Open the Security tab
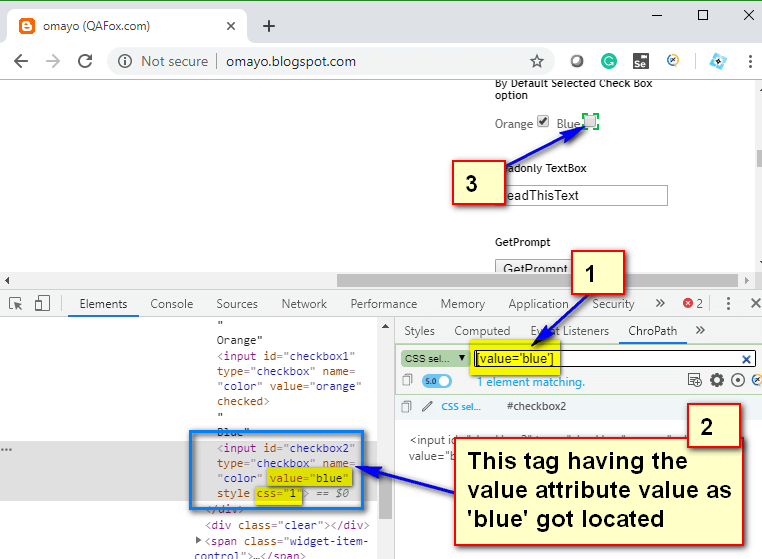The width and height of the screenshot is (762, 559). coord(613,304)
